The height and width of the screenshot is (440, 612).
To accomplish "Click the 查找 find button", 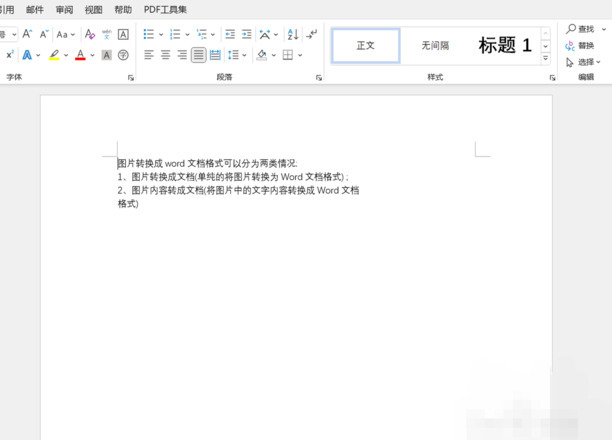I will tap(580, 29).
